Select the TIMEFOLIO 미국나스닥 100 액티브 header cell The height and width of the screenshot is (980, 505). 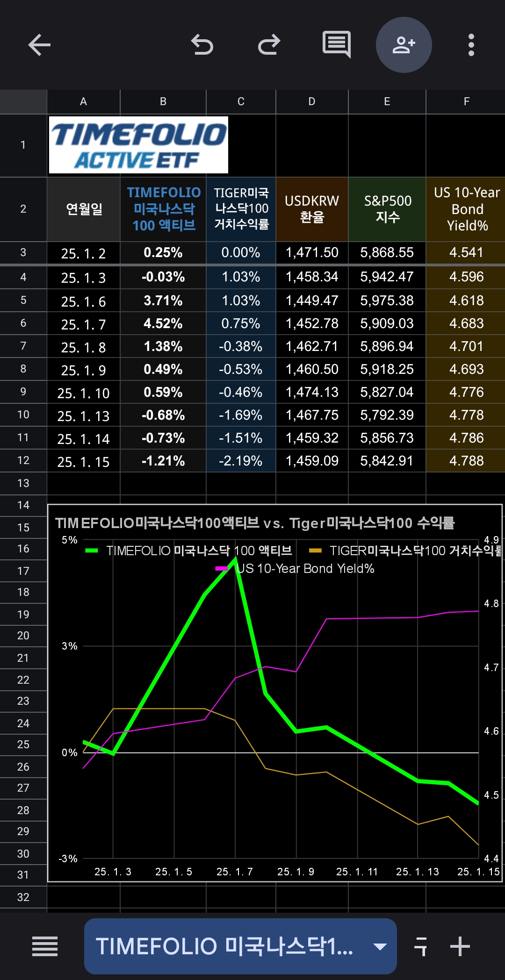point(163,209)
